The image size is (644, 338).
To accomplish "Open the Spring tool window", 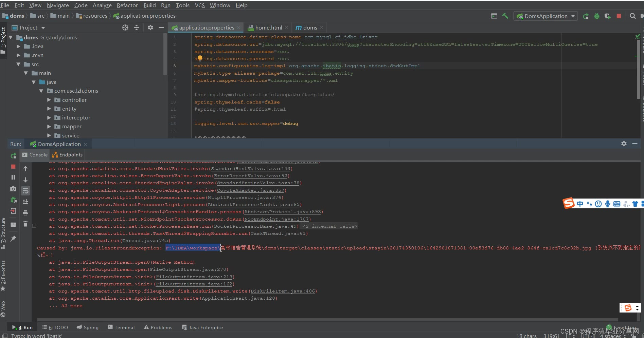I will point(88,327).
